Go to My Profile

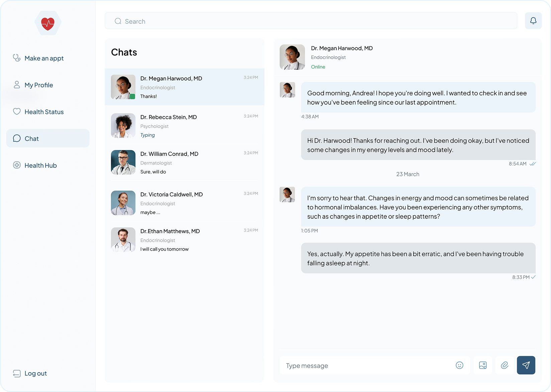point(38,85)
